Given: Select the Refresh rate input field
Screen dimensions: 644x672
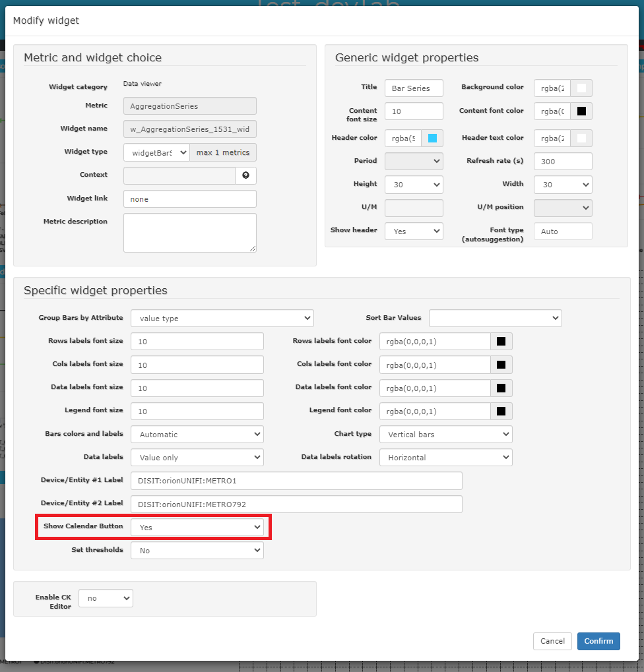Looking at the screenshot, I should tap(563, 162).
